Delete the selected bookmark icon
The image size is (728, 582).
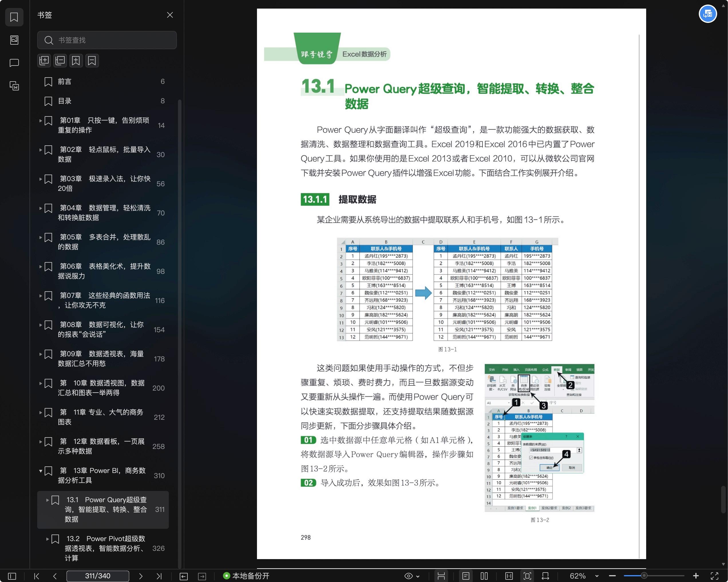[92, 60]
